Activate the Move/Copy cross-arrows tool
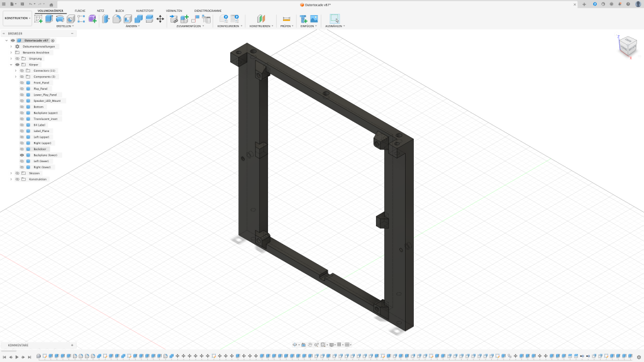Screen dimensions: 644x362 pyautogui.click(x=160, y=19)
